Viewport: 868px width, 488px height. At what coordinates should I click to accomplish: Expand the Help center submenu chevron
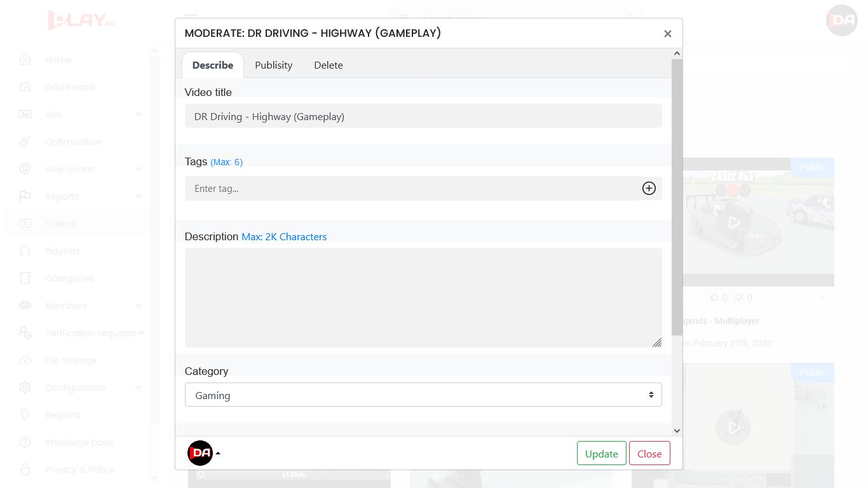(139, 169)
